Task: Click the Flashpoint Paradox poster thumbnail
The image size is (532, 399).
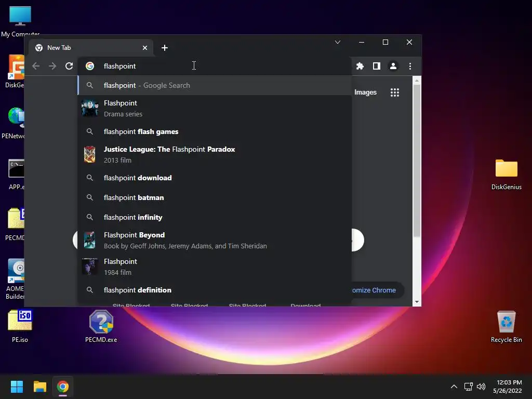Action: point(89,154)
